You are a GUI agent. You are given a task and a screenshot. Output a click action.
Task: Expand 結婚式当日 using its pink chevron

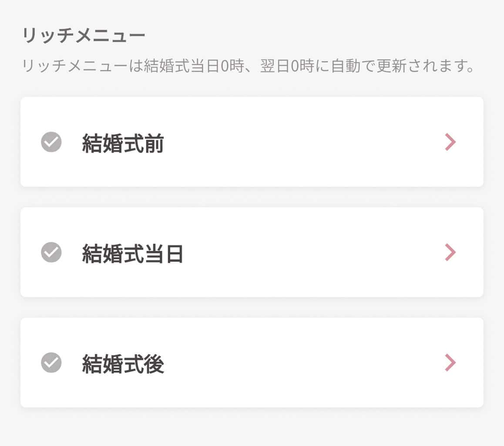(x=450, y=252)
